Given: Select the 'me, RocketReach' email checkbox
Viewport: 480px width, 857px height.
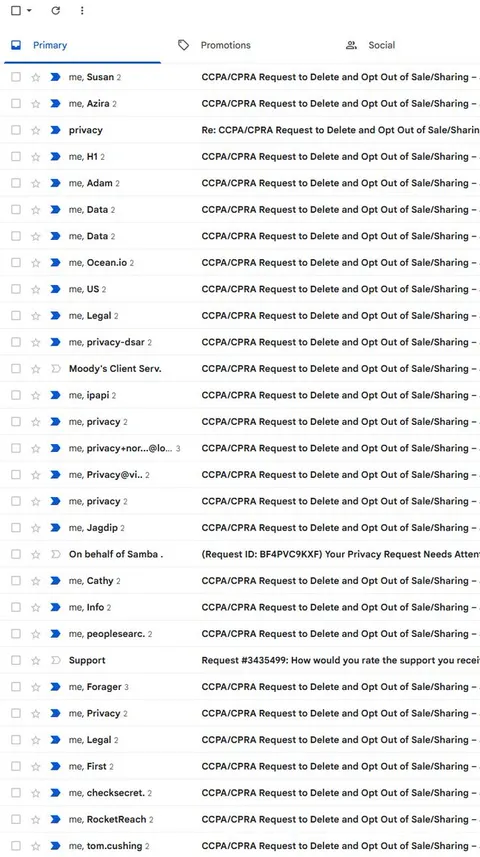Looking at the screenshot, I should point(16,819).
